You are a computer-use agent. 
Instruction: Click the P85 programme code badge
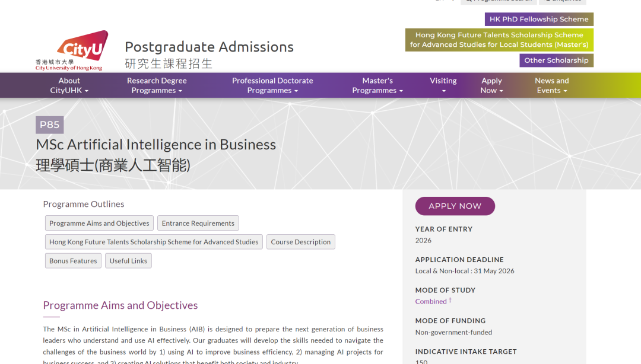click(x=49, y=124)
